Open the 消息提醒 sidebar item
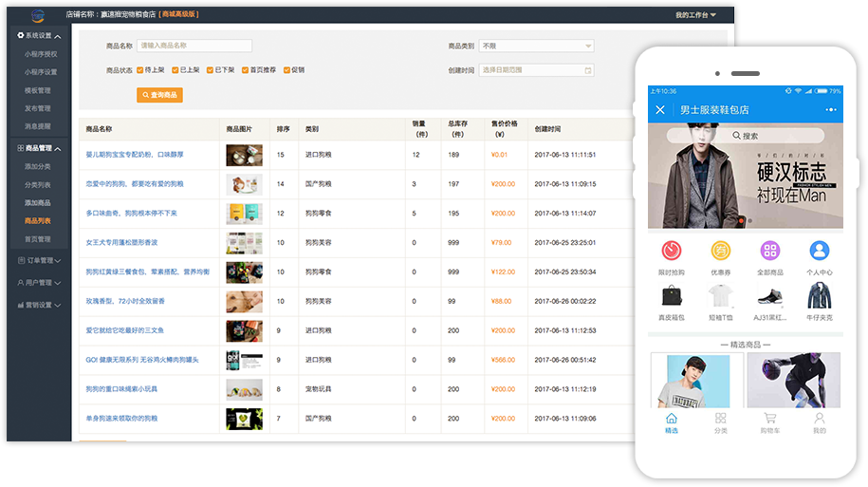The height and width of the screenshot is (487, 868). pos(38,126)
